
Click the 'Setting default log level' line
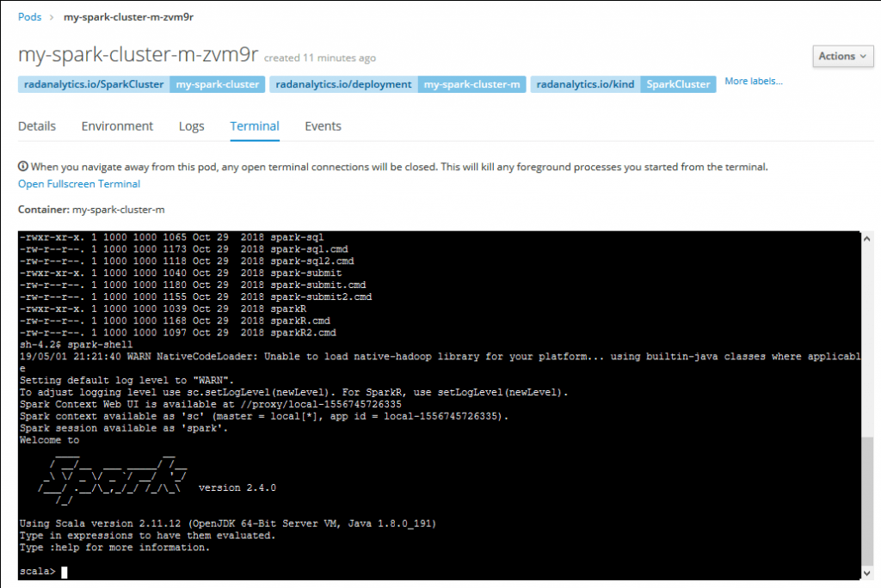coord(127,380)
